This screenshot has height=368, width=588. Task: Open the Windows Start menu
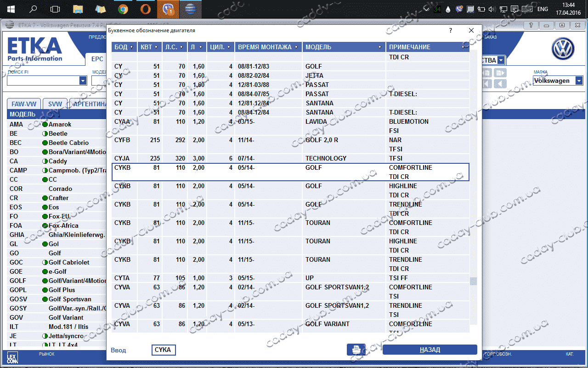(11, 9)
